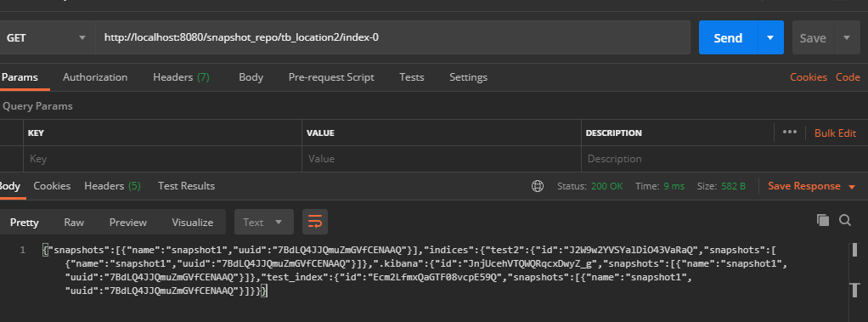Switch to the Preview view
Screen dimensions: 868x322
tap(128, 223)
